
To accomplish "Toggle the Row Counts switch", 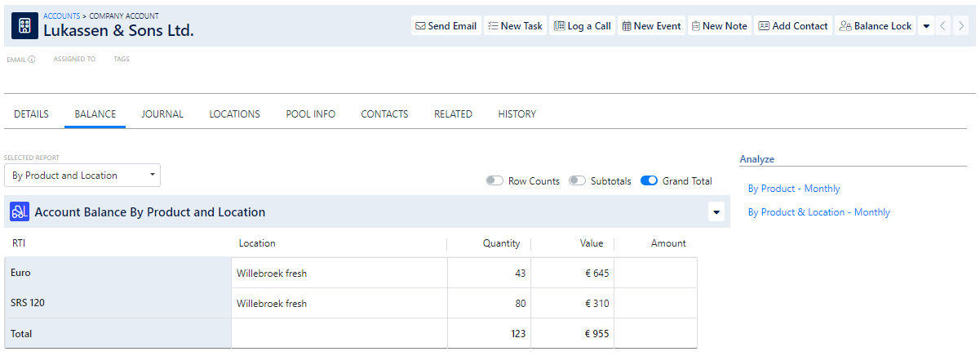I will 494,181.
